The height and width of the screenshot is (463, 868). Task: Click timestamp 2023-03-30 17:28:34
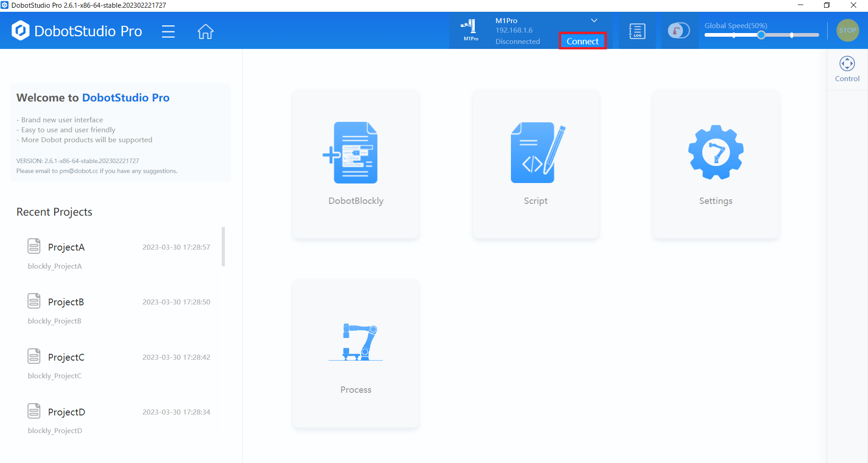coord(176,412)
